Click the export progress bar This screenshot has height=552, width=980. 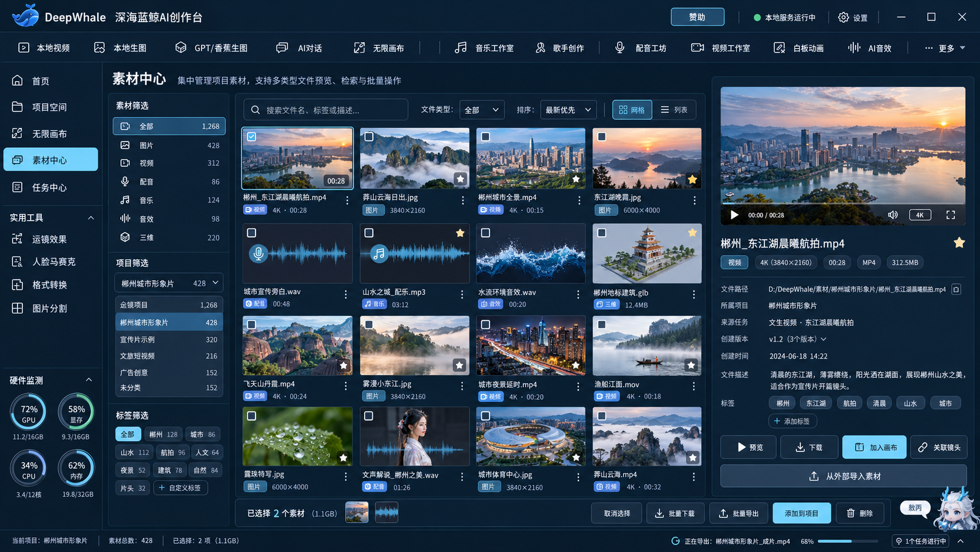point(848,541)
